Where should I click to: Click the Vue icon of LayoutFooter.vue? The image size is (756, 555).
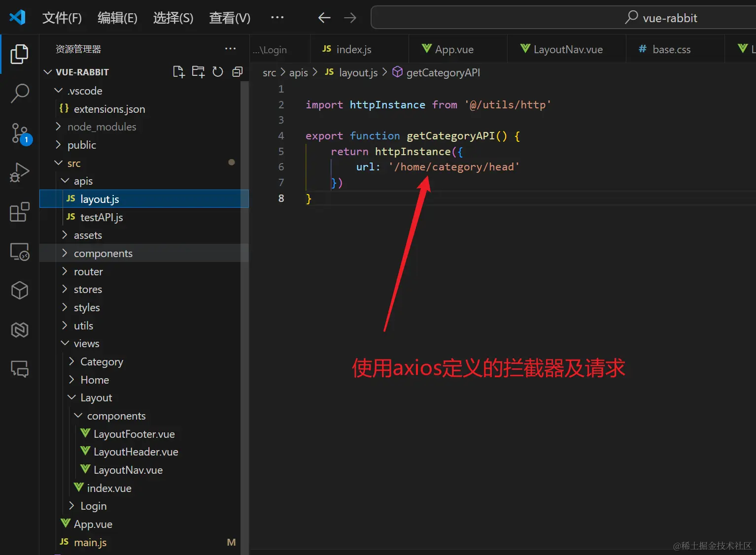pyautogui.click(x=85, y=433)
